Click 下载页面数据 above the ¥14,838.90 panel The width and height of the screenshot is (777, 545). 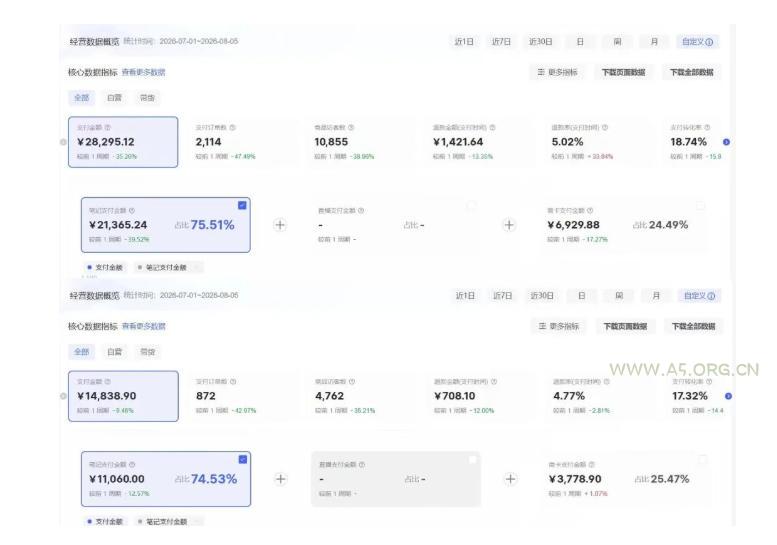[625, 327]
